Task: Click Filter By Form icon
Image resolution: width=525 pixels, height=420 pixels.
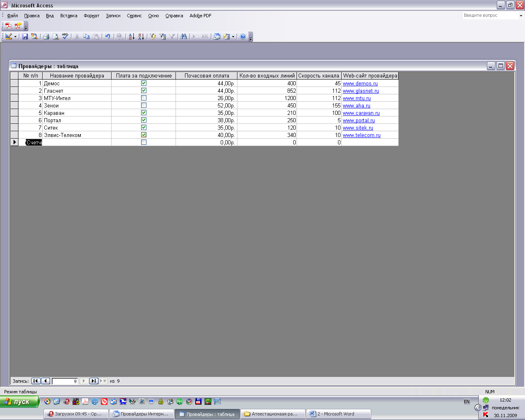Action: point(162,37)
